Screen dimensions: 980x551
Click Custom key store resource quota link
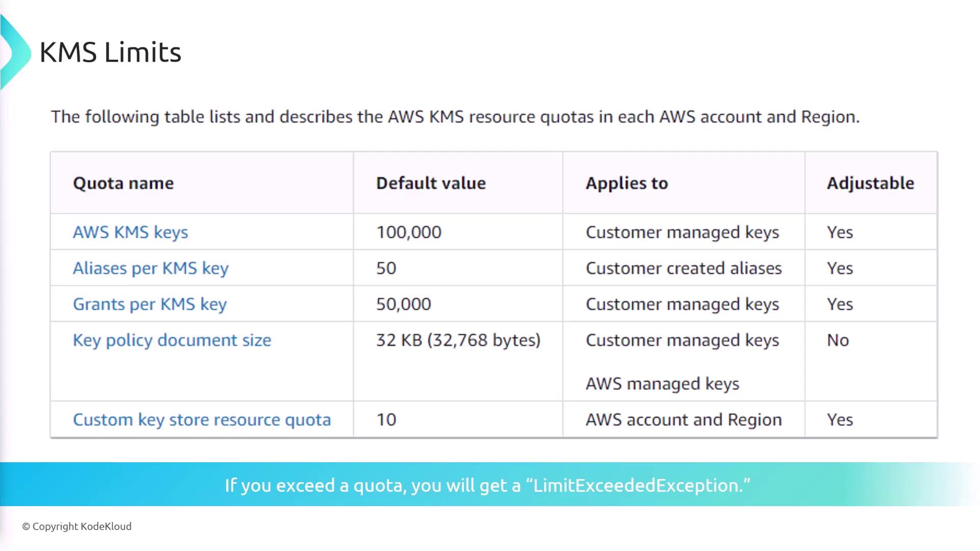click(x=202, y=420)
